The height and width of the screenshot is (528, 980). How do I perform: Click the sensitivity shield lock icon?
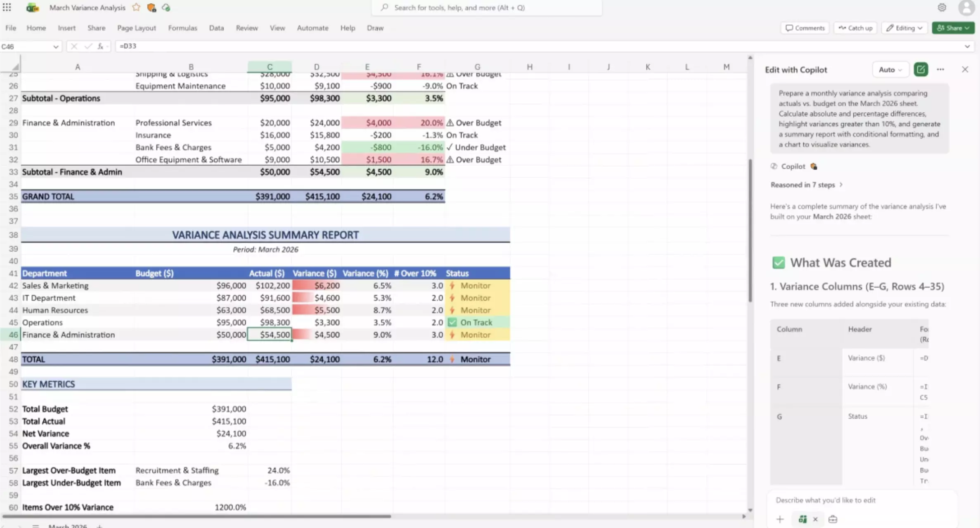coord(151,7)
